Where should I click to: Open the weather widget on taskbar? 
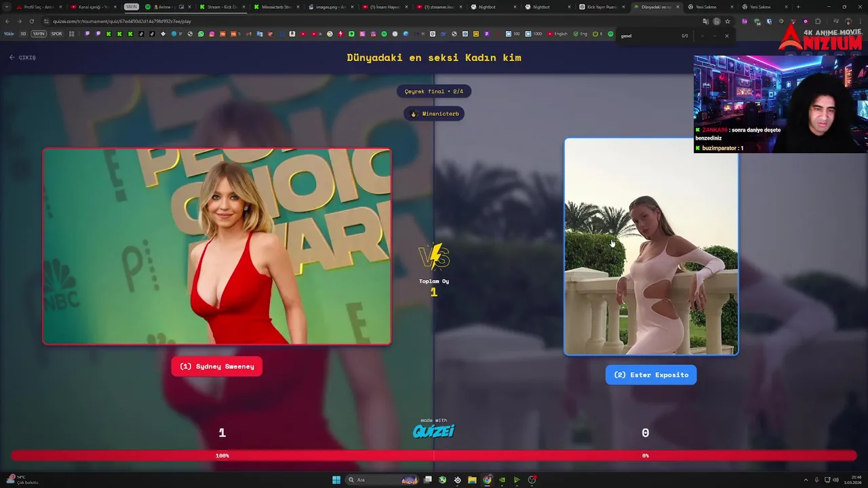[22, 480]
